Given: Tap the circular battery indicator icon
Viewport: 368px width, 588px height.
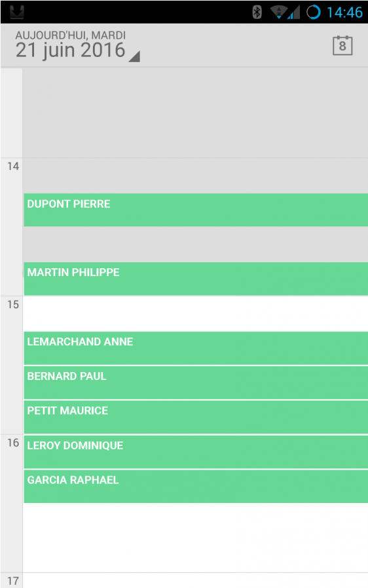Looking at the screenshot, I should tap(313, 12).
